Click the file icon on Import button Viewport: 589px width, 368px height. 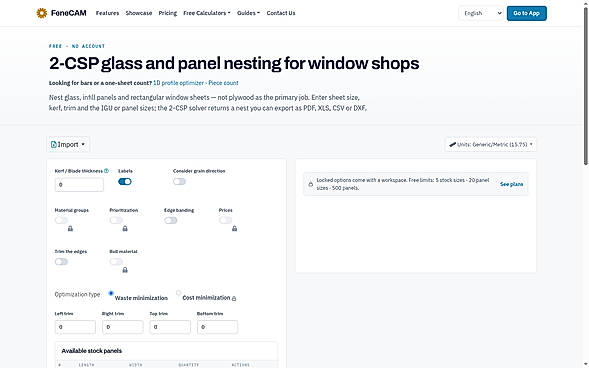(54, 145)
